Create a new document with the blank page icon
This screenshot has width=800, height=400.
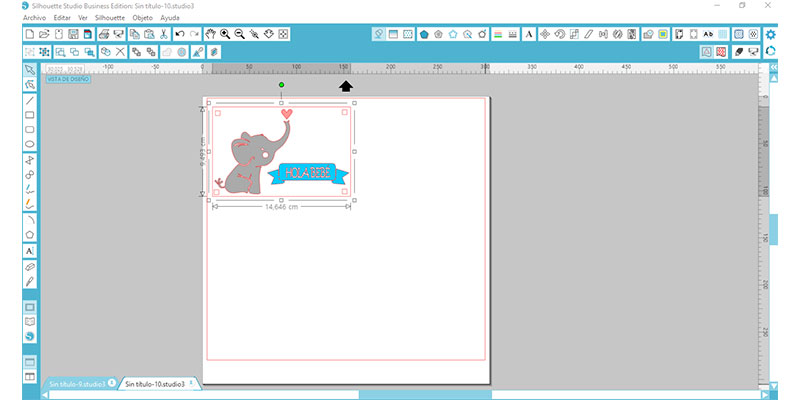pos(30,34)
